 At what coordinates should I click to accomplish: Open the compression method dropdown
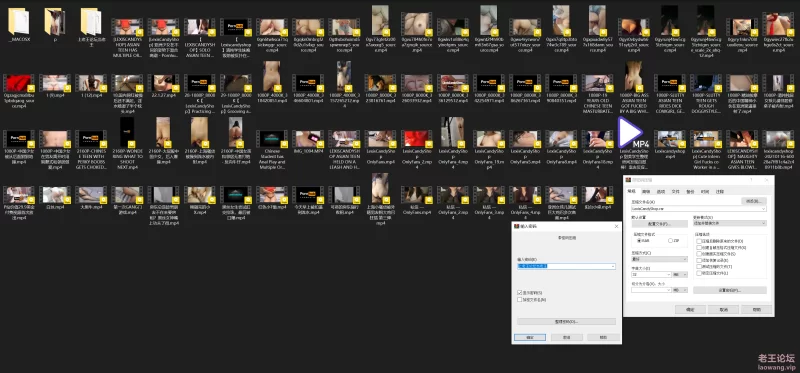[659, 259]
